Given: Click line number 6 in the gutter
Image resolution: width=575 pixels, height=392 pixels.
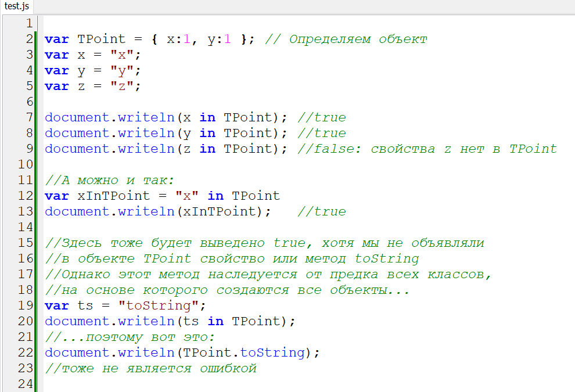Looking at the screenshot, I should pyautogui.click(x=30, y=102).
